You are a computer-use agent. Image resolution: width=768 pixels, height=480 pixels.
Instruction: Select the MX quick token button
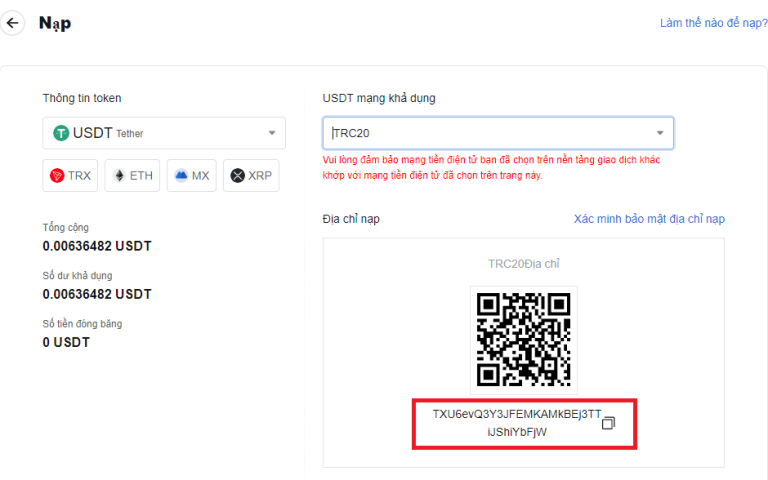coord(192,175)
